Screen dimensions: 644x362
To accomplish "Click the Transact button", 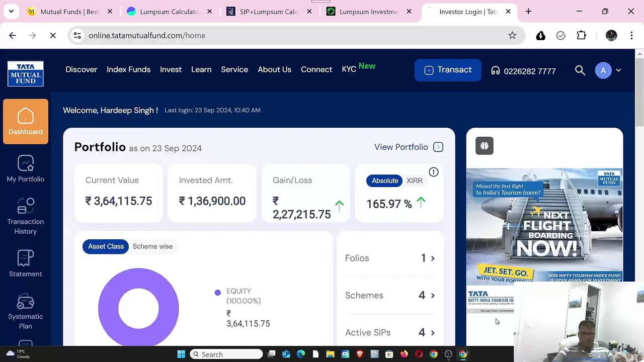I will click(x=448, y=70).
